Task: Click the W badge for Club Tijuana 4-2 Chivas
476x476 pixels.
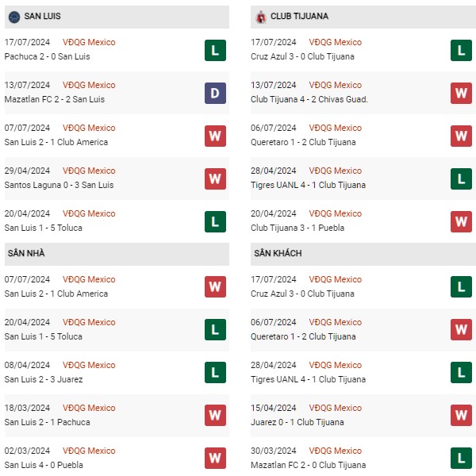Action: tap(461, 93)
